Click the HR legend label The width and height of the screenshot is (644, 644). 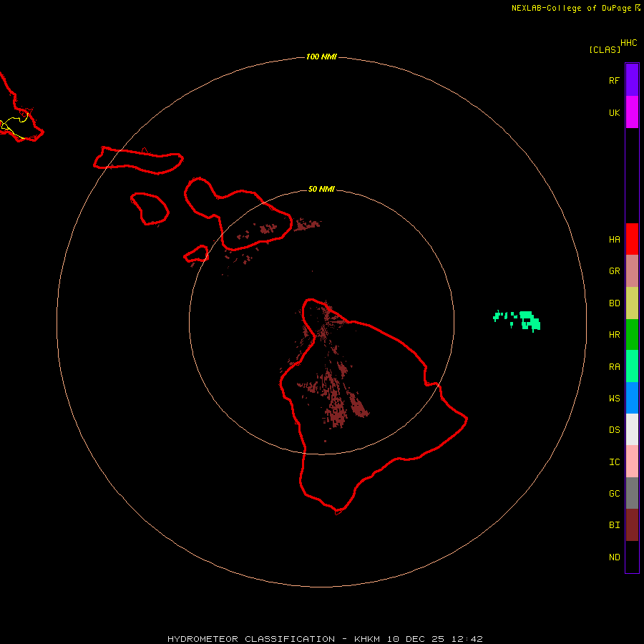pyautogui.click(x=614, y=335)
